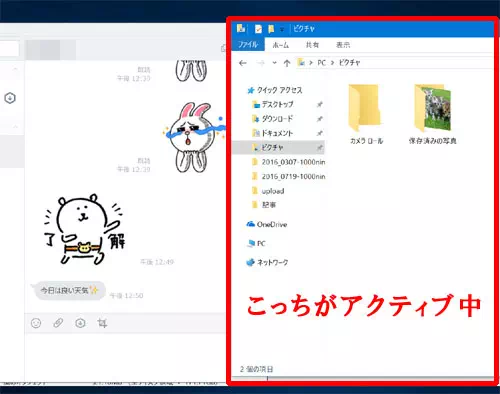Select the 記事 folder in sidebar

pyautogui.click(x=264, y=205)
